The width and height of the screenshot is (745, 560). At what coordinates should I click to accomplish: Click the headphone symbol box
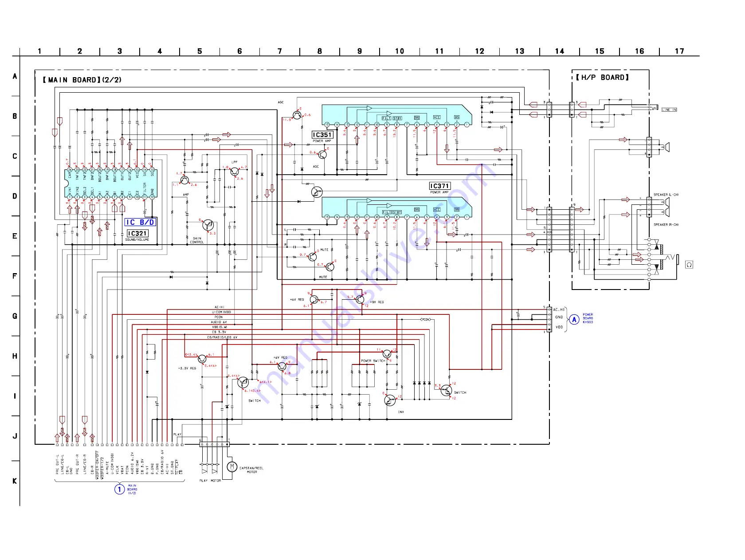(689, 265)
